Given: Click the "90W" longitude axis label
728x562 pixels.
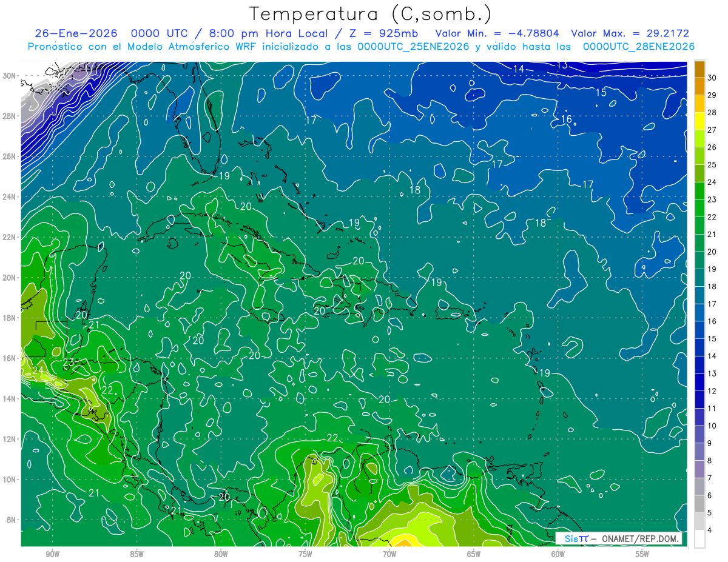Looking at the screenshot, I should pyautogui.click(x=52, y=554).
